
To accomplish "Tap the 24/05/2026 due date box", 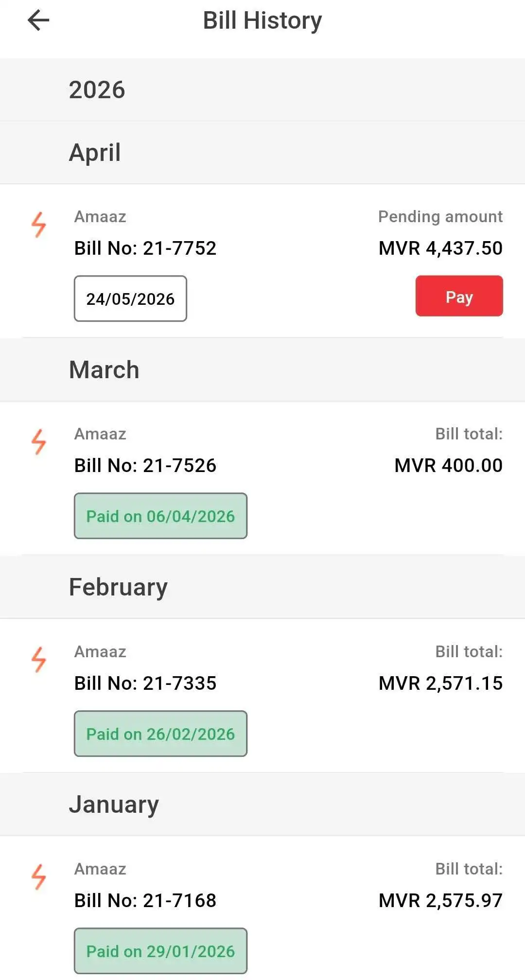I will pyautogui.click(x=130, y=298).
